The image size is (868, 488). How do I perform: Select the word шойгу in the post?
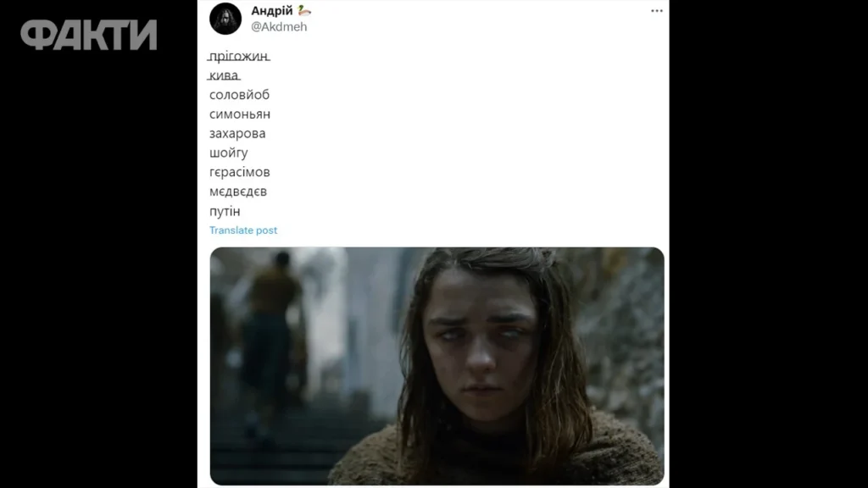(229, 152)
